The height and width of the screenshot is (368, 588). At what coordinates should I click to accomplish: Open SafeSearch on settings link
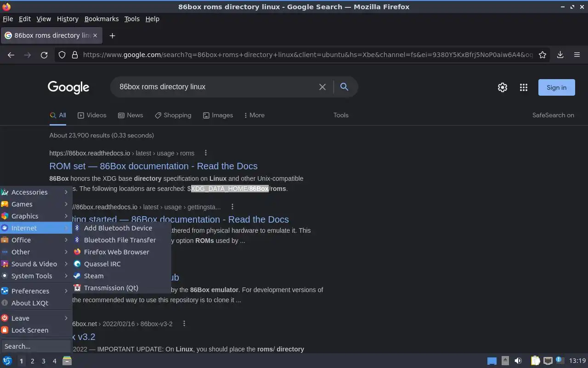pos(553,115)
